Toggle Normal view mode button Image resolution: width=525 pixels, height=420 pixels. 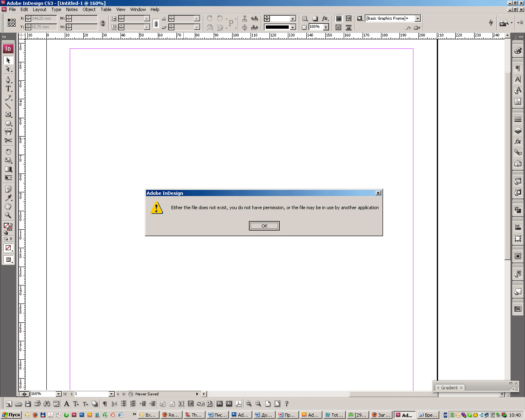(x=8, y=260)
